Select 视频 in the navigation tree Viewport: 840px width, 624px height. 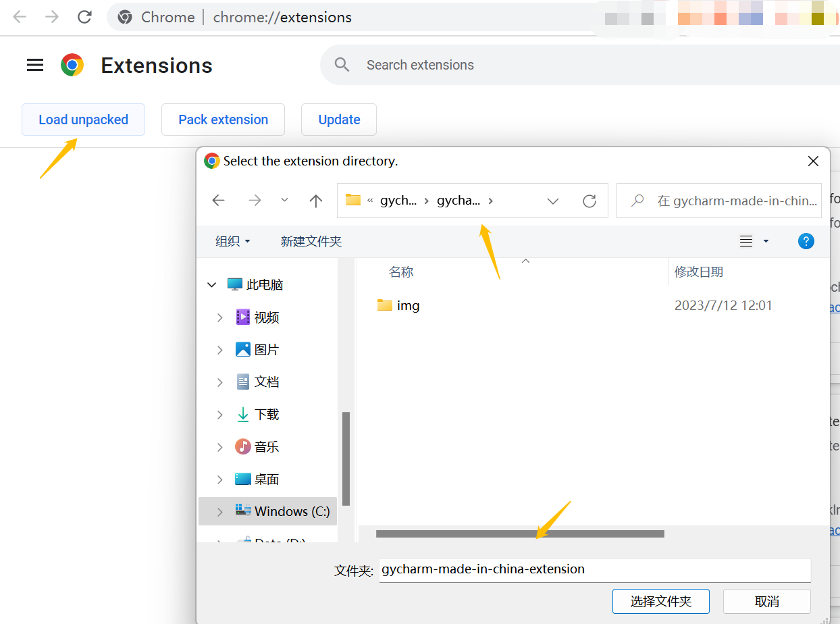tap(267, 317)
